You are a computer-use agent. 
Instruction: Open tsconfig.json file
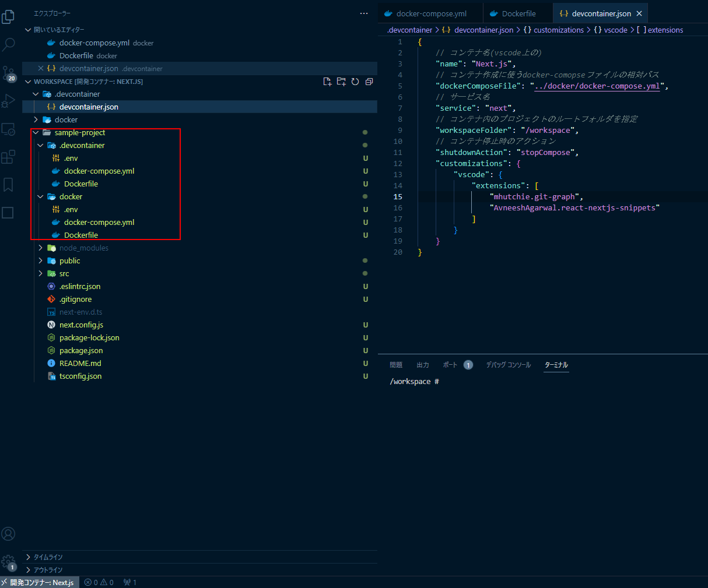[x=200, y=376]
